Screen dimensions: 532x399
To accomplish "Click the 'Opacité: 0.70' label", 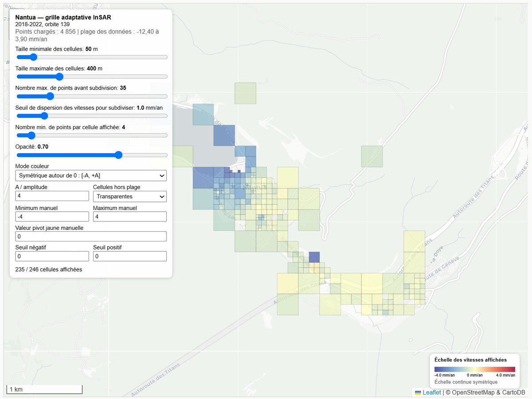I will 32,146.
